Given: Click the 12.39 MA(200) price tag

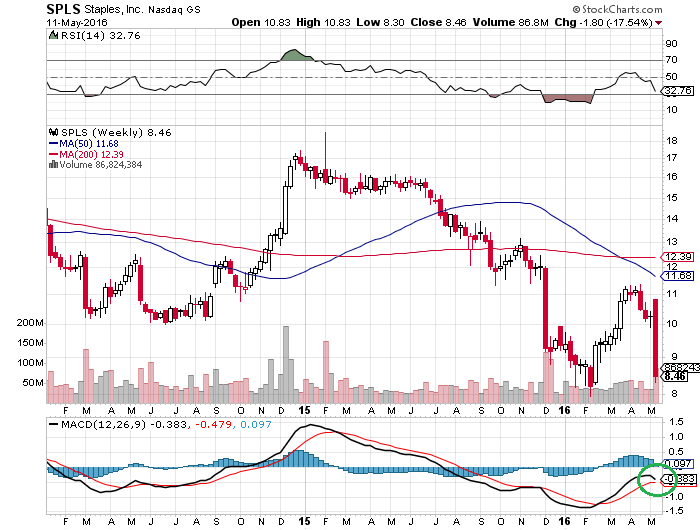Looking at the screenshot, I should 677,257.
